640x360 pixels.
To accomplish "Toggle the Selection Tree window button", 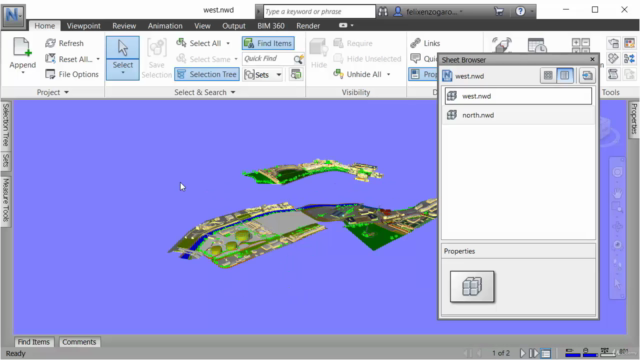I will (x=207, y=74).
